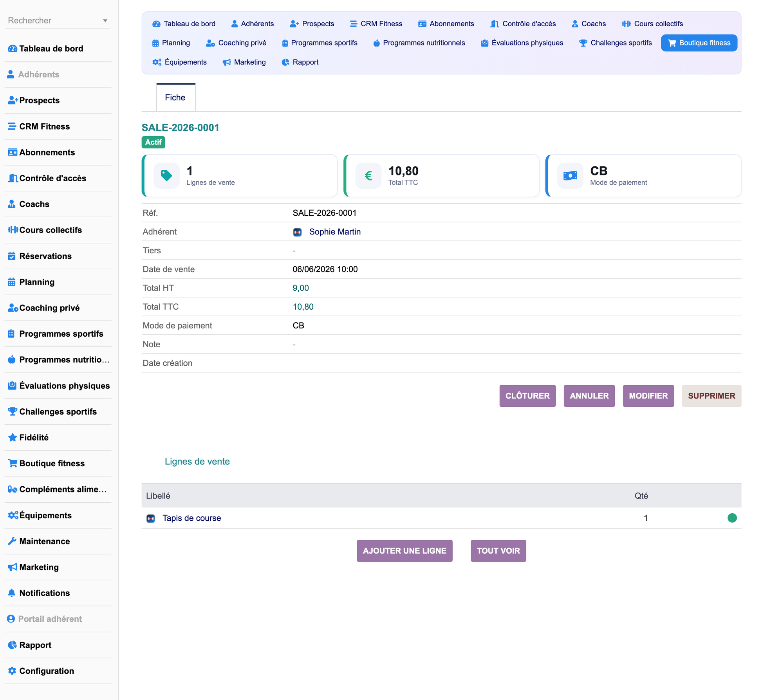The width and height of the screenshot is (762, 700).
Task: Click the Maintenance wrench icon
Action: pyautogui.click(x=12, y=541)
